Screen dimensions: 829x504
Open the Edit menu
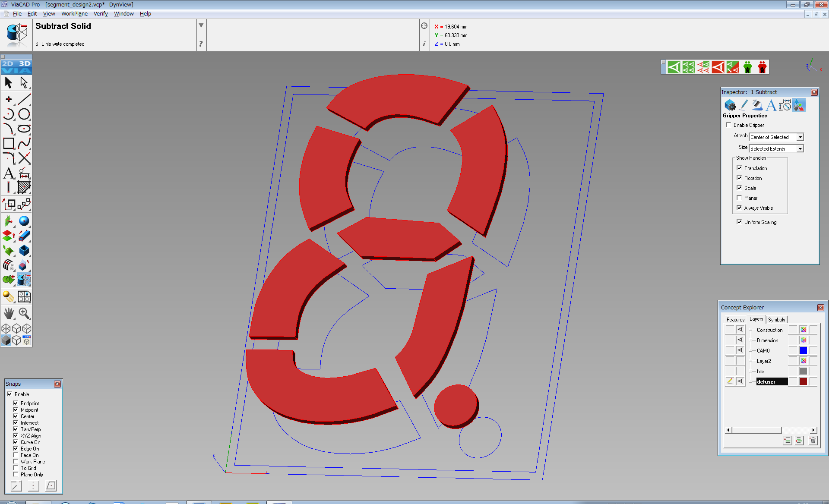point(32,14)
